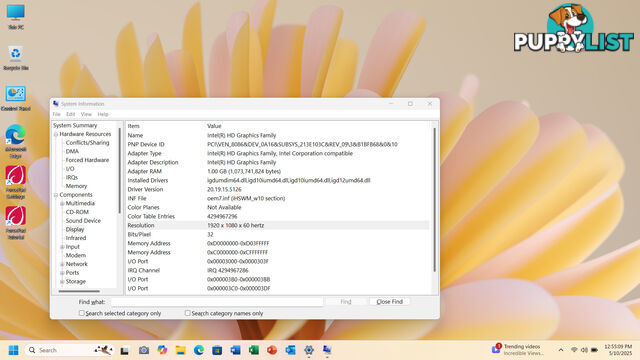The image size is (640, 360).
Task: Show hidden tray icons chevron
Action: click(x=561, y=350)
